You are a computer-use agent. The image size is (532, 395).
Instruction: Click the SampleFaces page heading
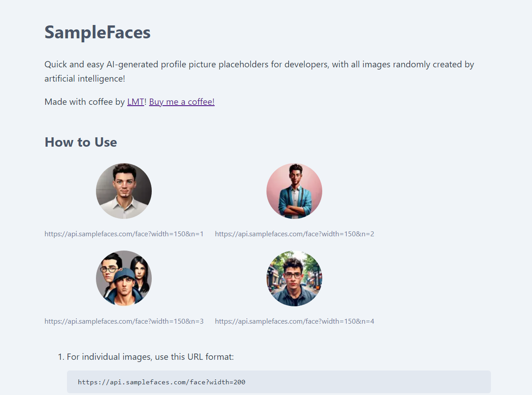[97, 32]
